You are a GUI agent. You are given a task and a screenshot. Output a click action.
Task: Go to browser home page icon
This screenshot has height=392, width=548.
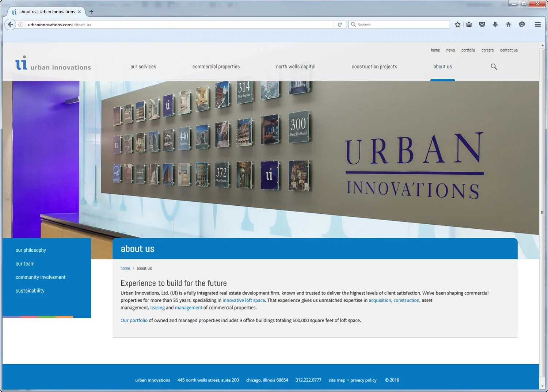(509, 24)
